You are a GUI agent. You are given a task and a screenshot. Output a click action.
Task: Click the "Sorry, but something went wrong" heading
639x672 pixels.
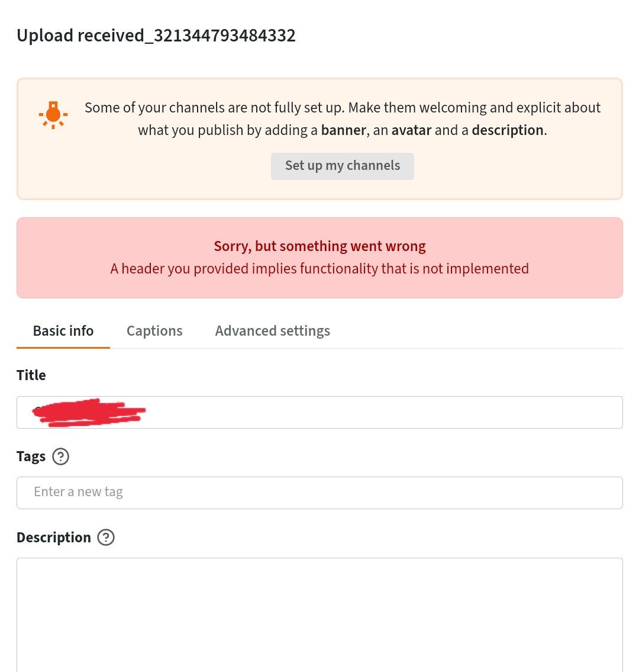tap(319, 246)
